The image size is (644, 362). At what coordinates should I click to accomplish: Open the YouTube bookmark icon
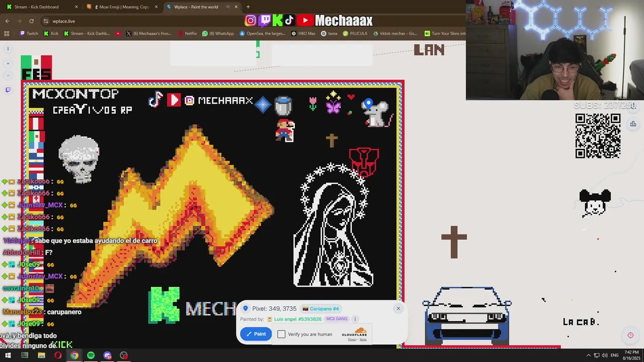[x=118, y=34]
